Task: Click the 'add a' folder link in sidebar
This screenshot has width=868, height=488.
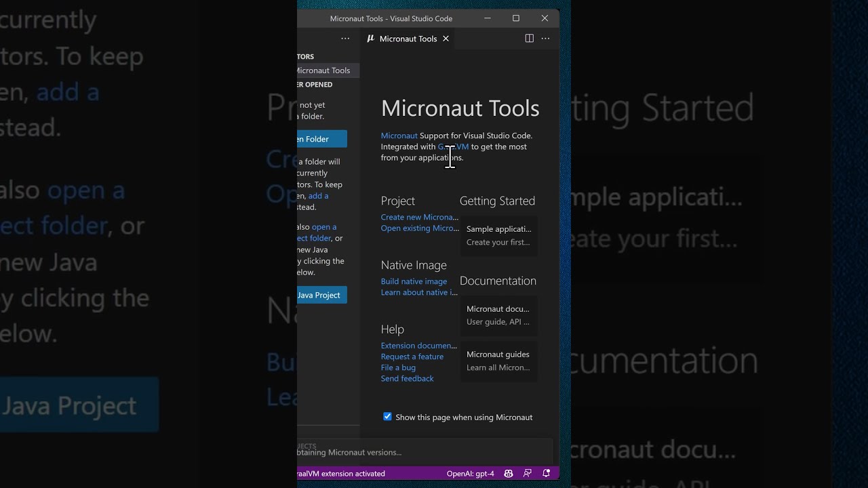Action: tap(318, 196)
